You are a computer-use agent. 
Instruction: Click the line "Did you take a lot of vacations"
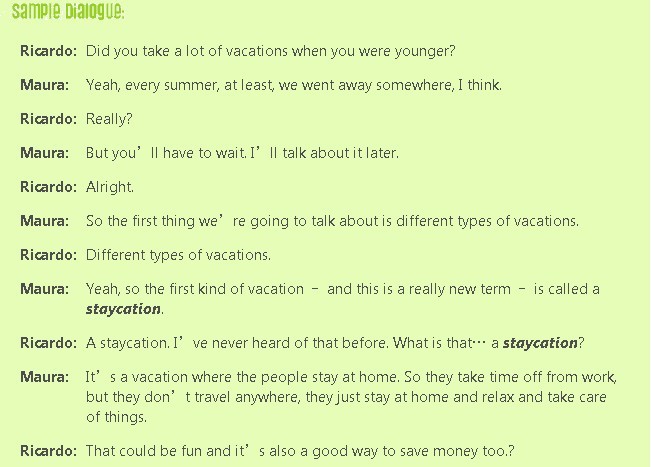tap(270, 51)
